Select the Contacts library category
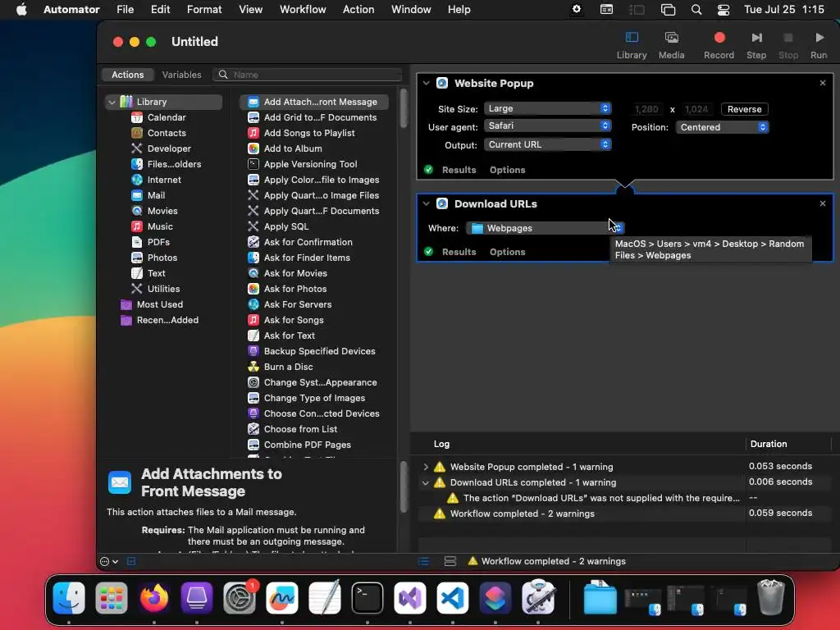The image size is (840, 630). [167, 133]
